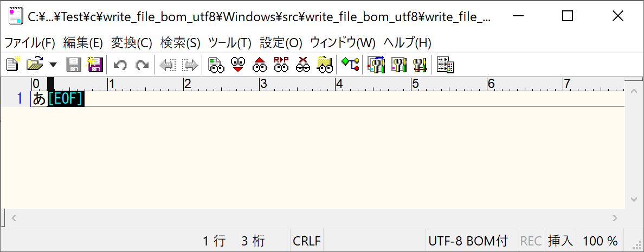Click the vertical scrollbar down arrow
The height and width of the screenshot is (252, 644).
pos(634,199)
